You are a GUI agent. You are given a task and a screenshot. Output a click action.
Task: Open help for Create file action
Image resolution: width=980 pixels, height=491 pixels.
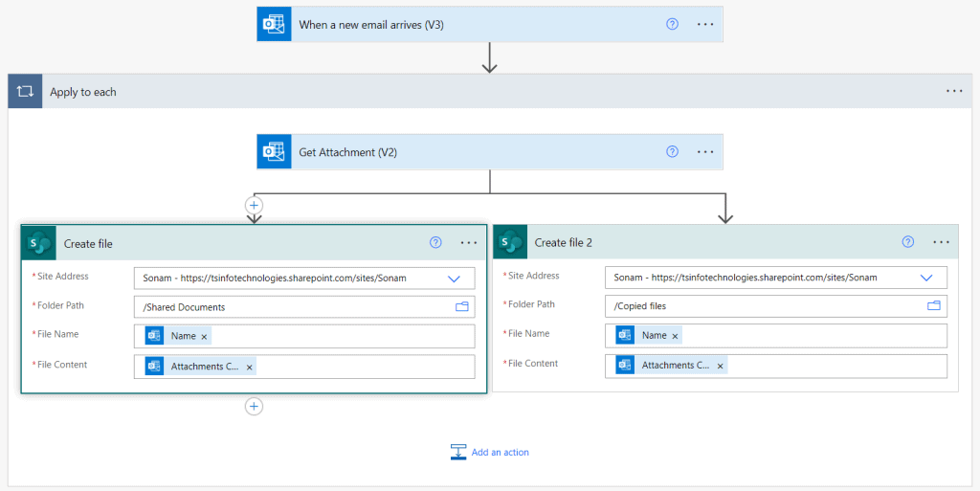click(435, 243)
